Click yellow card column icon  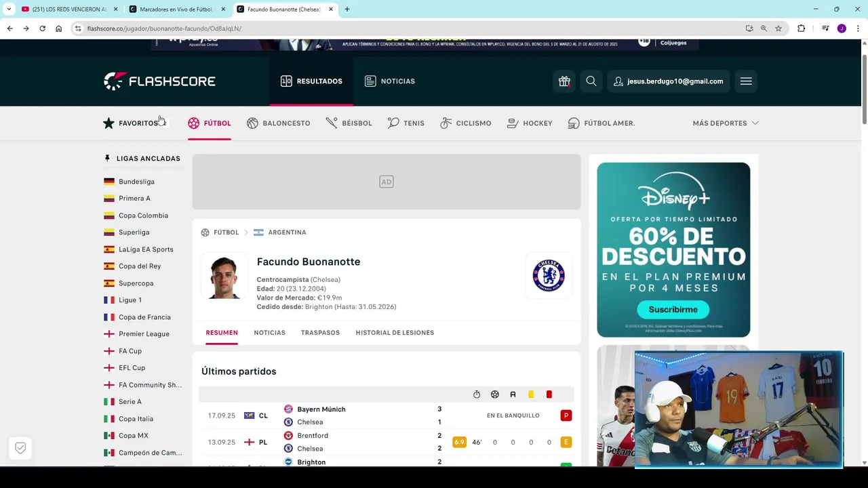tap(531, 394)
